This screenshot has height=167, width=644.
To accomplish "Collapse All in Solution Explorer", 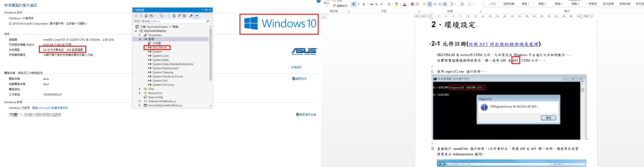I will 179,16.
